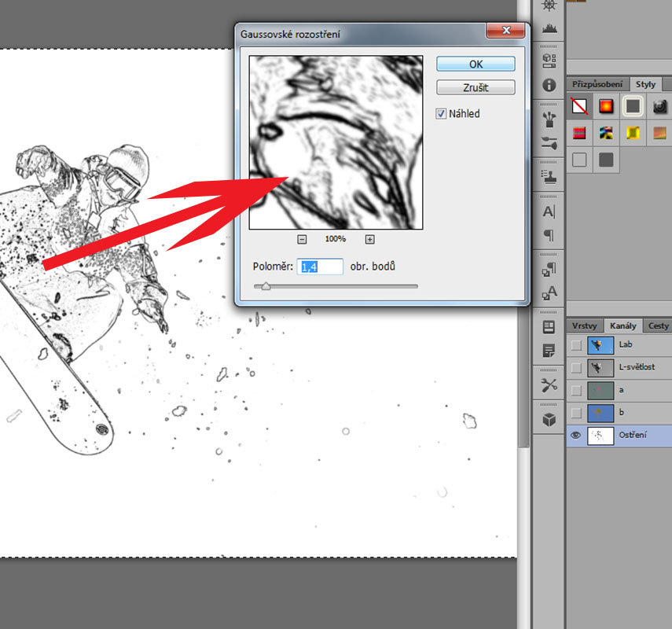Open the Layer Comps panel icon
Viewport: 672px width, 629px height.
(549, 327)
